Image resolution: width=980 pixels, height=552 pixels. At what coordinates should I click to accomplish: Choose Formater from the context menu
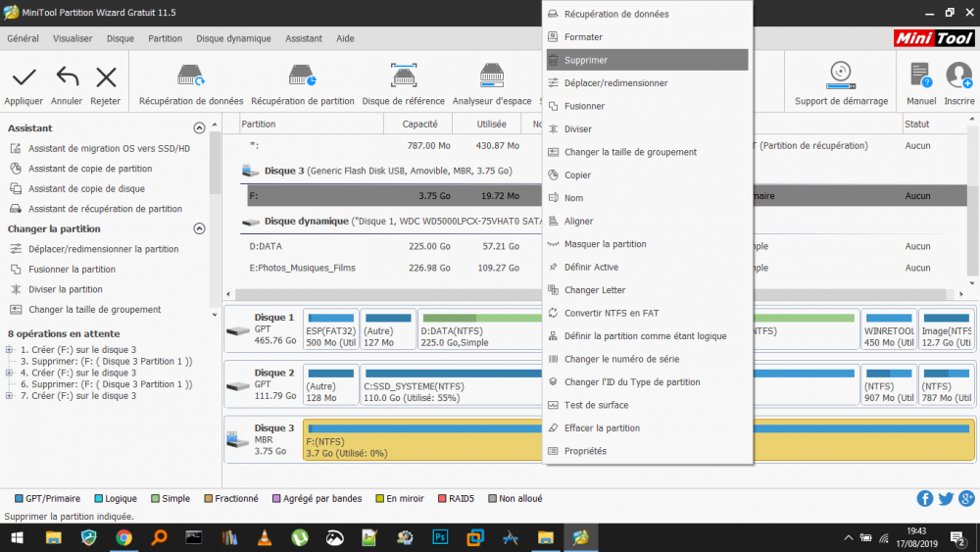(x=583, y=37)
